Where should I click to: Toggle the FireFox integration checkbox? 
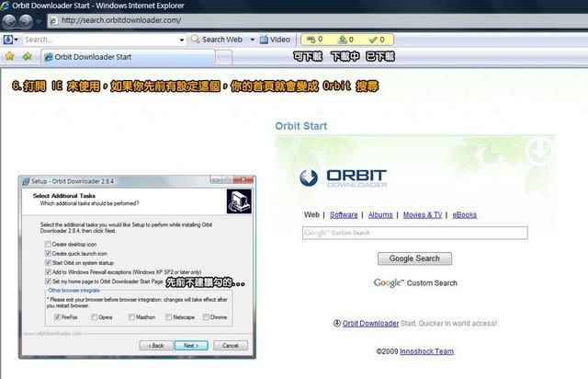point(57,317)
